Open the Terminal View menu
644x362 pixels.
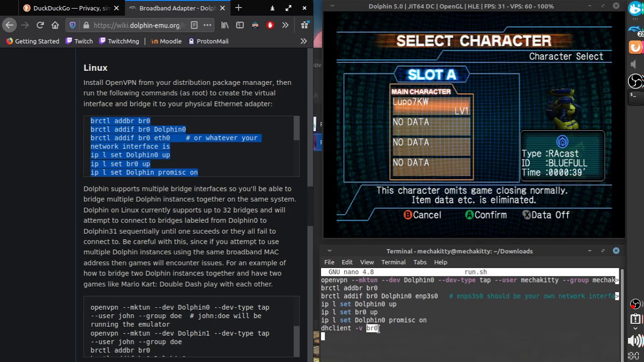coord(367,262)
